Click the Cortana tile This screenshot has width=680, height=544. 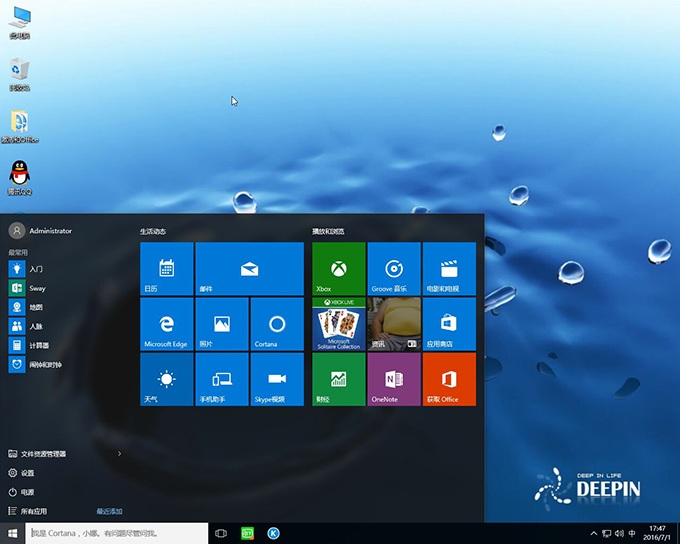tap(277, 324)
